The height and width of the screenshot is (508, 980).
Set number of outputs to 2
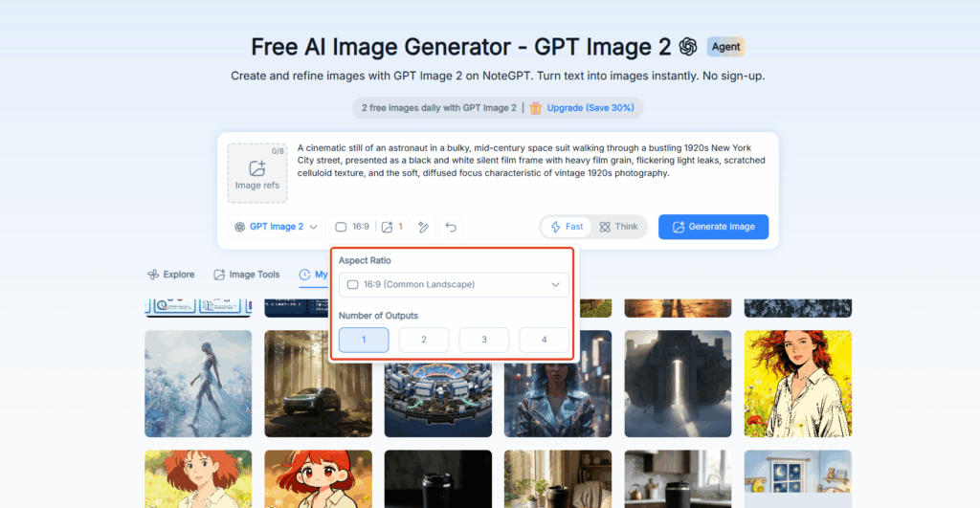424,340
